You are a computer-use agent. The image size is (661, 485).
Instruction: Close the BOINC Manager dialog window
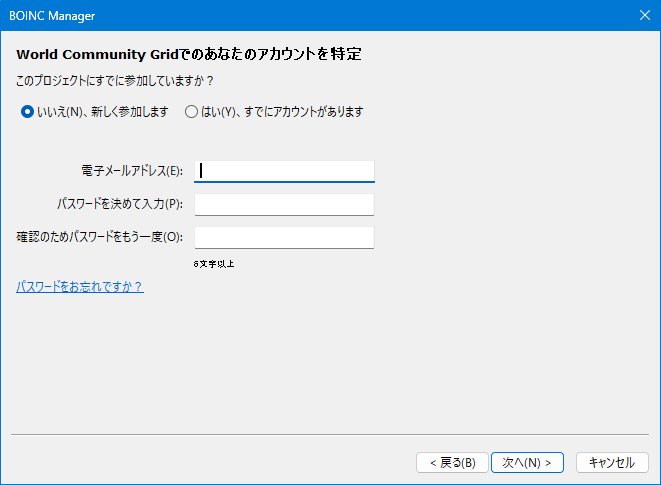tap(643, 16)
